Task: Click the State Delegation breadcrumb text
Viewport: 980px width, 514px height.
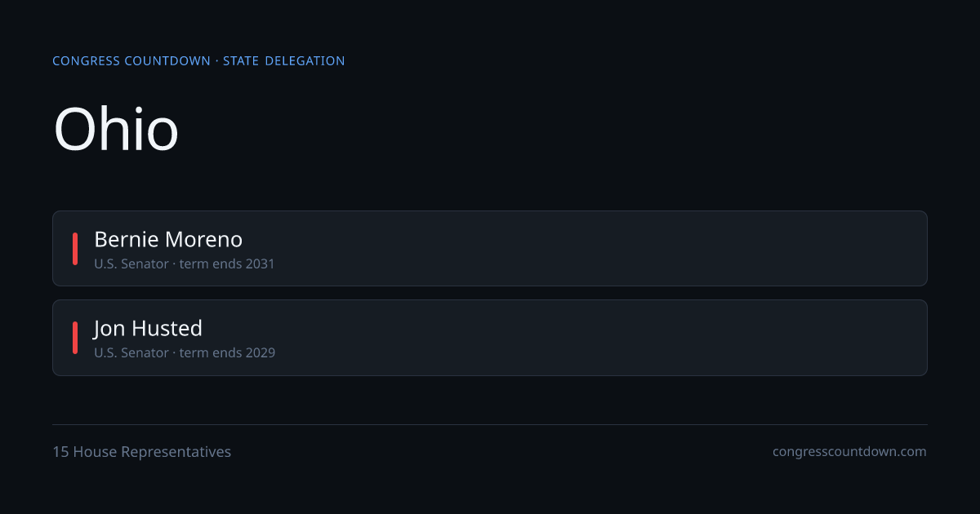Action: pyautogui.click(x=284, y=61)
